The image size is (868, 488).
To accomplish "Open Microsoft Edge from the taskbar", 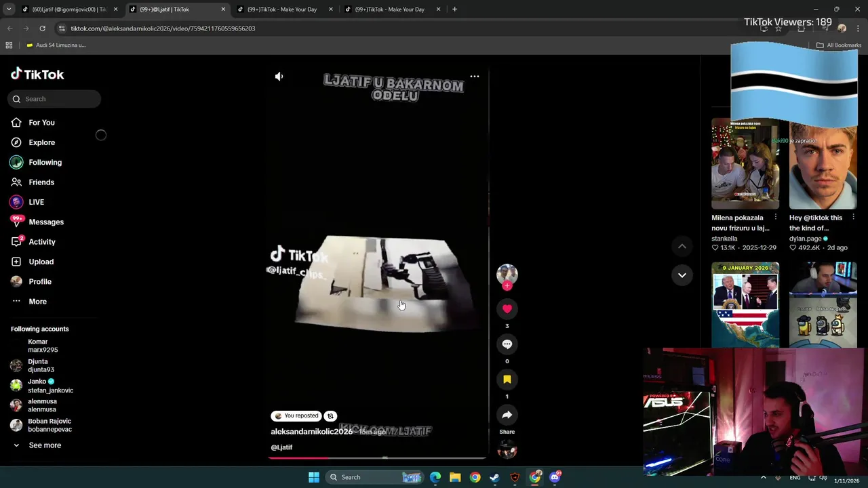I will [435, 477].
